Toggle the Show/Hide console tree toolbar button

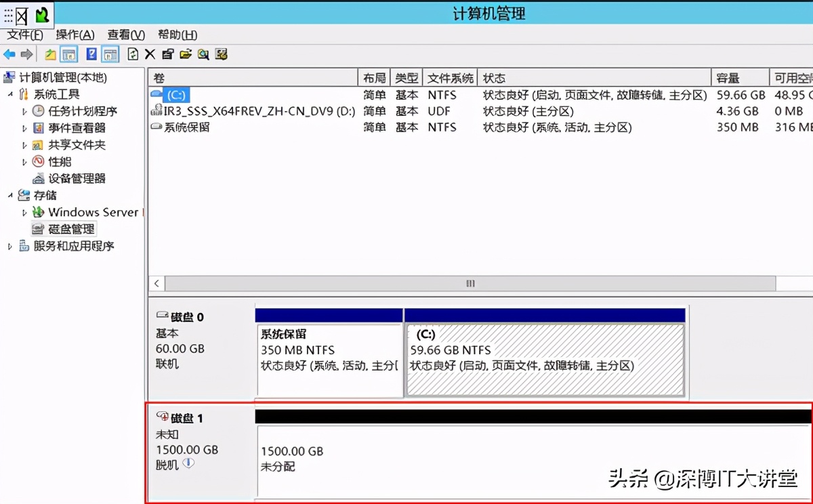click(69, 54)
